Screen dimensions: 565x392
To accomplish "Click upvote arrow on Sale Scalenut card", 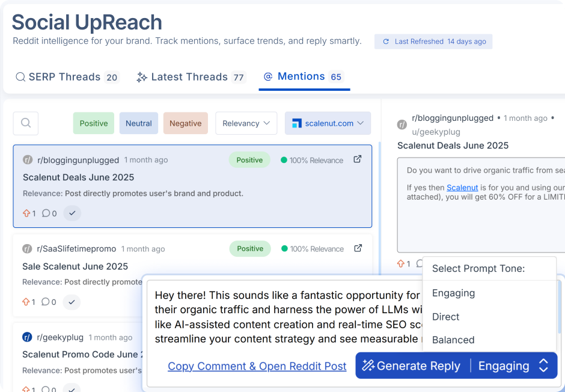I will point(26,302).
